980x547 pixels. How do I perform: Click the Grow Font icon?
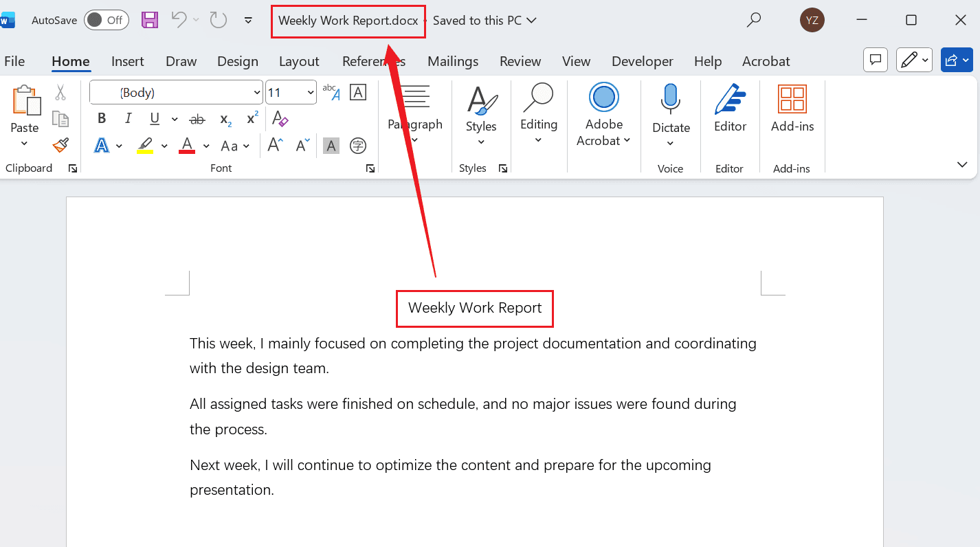[276, 145]
